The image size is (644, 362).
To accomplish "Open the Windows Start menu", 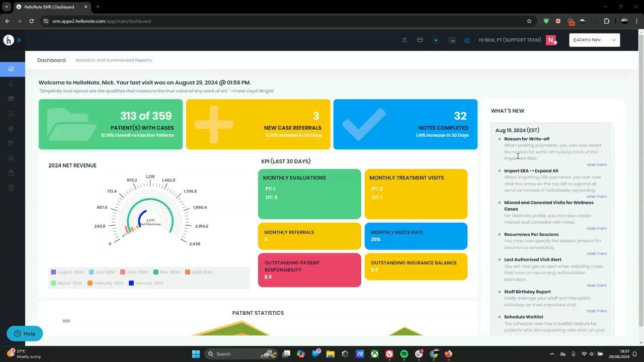I will tap(196, 354).
